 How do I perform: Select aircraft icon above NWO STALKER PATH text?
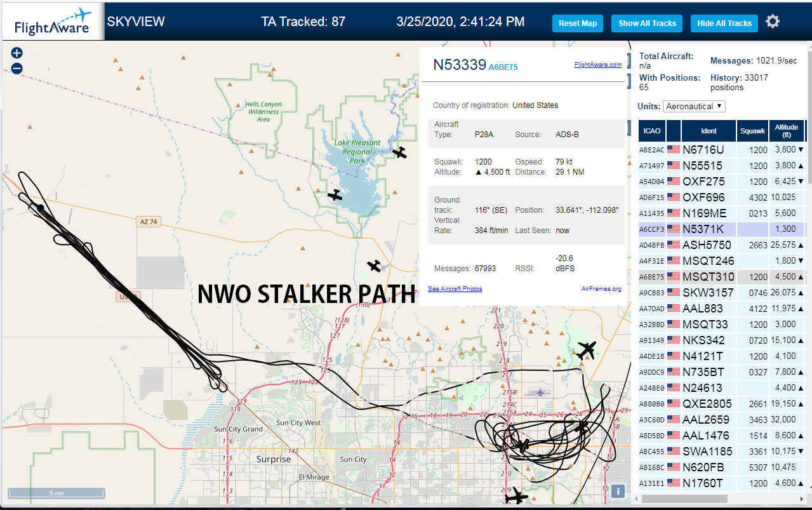(375, 265)
